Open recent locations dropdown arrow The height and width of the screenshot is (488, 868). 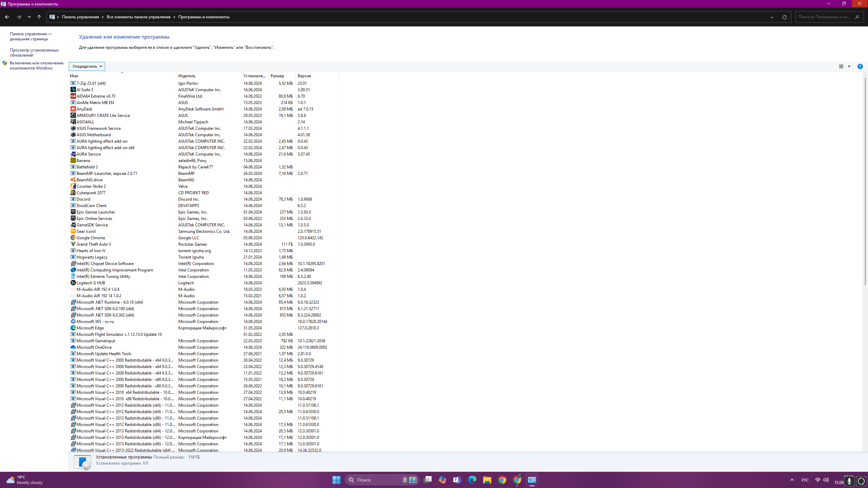click(x=29, y=17)
